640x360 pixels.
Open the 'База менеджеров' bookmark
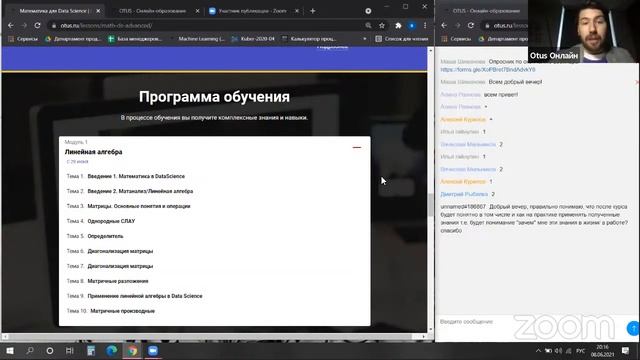(135, 39)
